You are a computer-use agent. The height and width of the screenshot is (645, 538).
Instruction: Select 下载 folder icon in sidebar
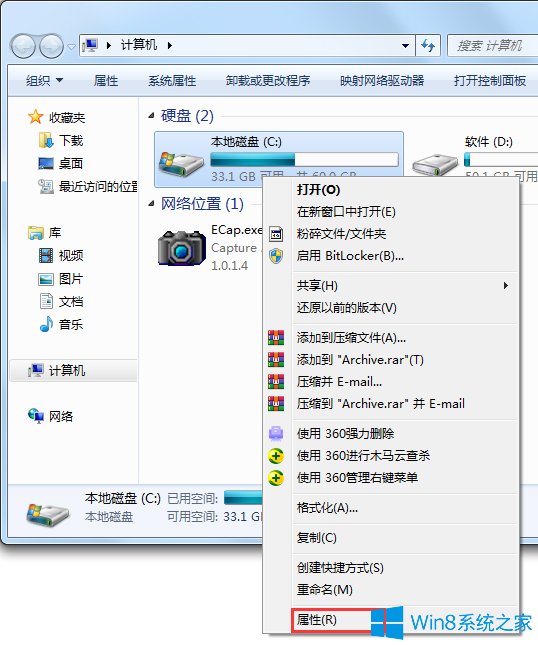click(46, 140)
